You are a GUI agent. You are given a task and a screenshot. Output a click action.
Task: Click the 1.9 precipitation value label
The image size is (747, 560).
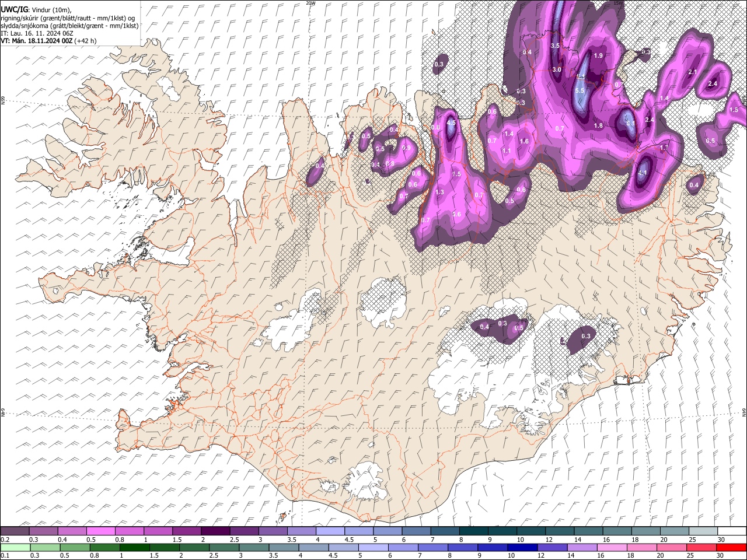[x=598, y=55]
